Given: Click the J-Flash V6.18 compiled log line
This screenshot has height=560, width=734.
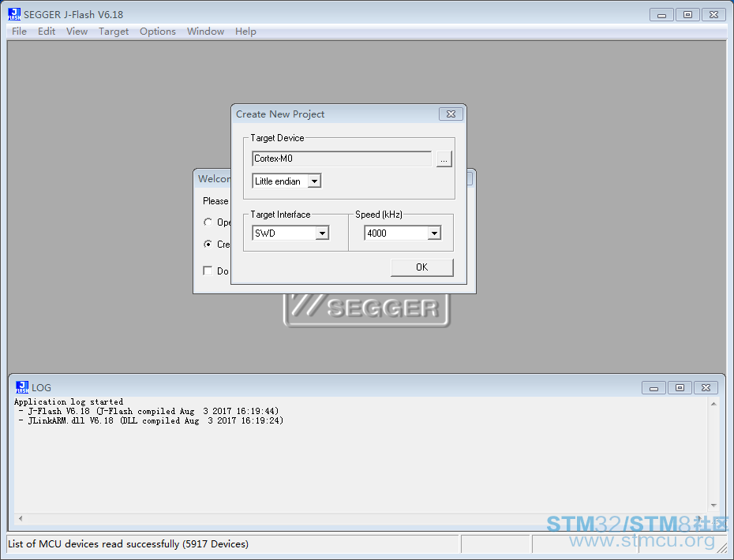Looking at the screenshot, I should [149, 411].
